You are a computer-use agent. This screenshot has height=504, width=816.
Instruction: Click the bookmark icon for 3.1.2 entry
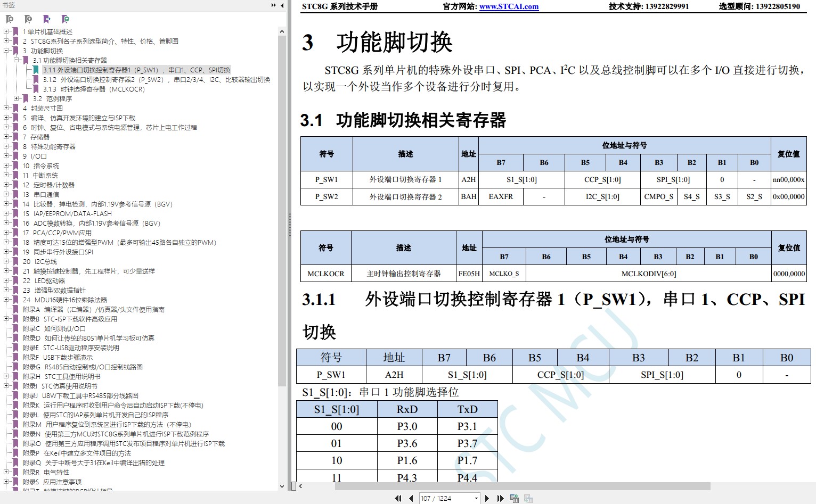(x=36, y=79)
